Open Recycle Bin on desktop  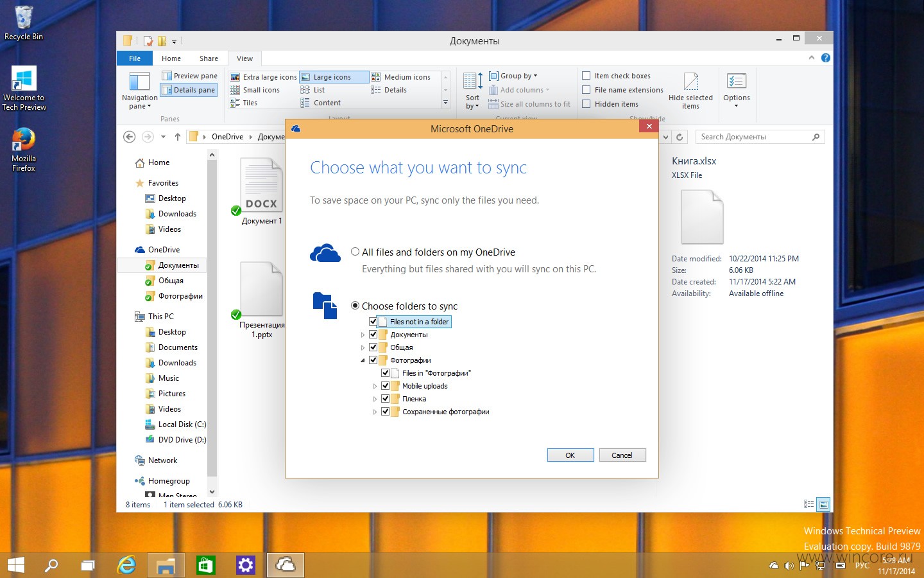tap(24, 22)
